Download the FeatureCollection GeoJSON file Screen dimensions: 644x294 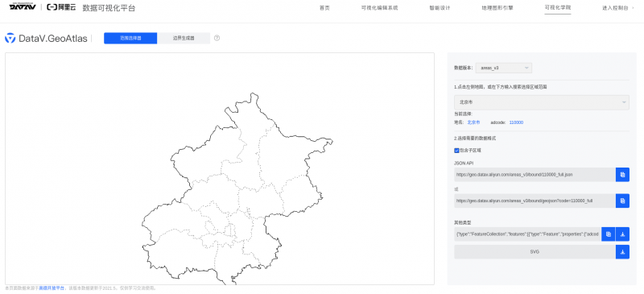pyautogui.click(x=622, y=234)
